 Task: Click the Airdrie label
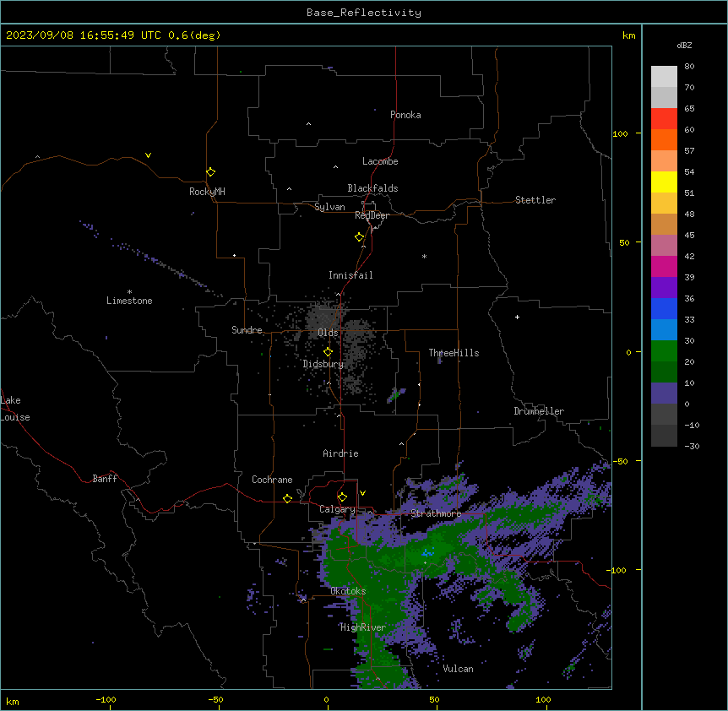pyautogui.click(x=340, y=453)
